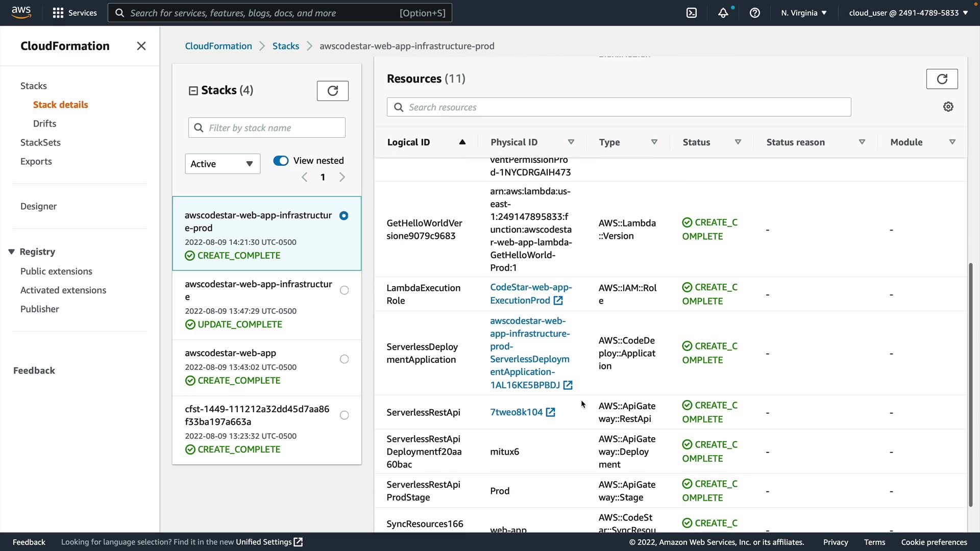Refresh the Stacks list
Screen dimensions: 980x551
pyautogui.click(x=332, y=91)
